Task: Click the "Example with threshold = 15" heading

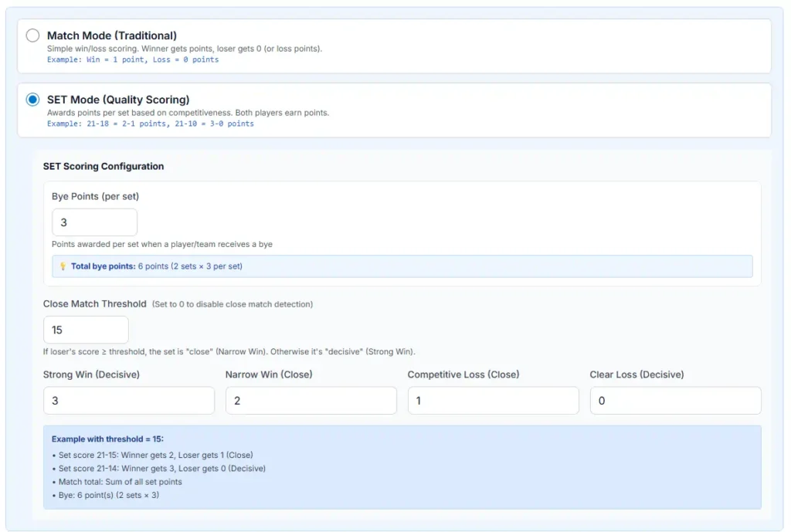Action: coord(107,439)
